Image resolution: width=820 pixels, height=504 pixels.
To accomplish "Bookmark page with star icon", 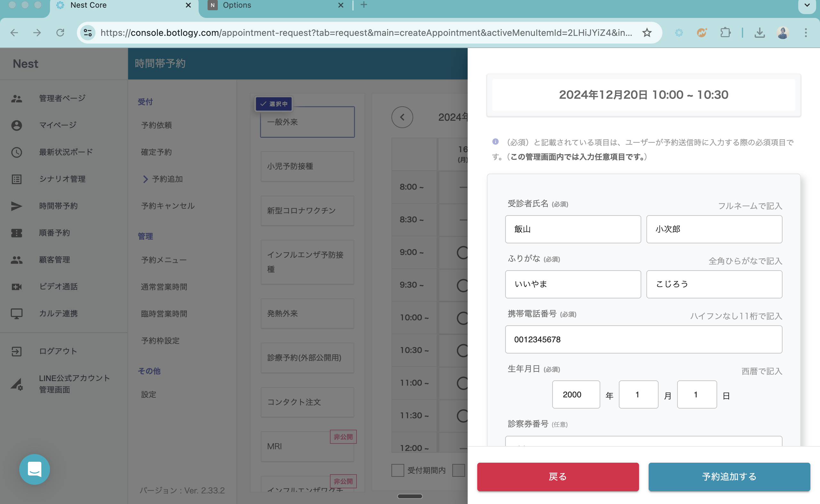I will point(647,33).
